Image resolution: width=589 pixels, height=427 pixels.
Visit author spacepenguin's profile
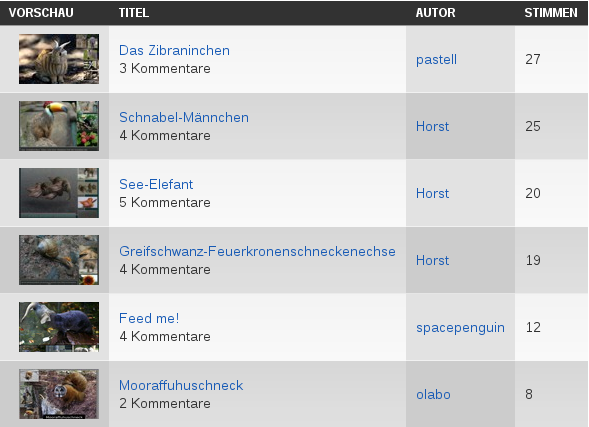460,327
